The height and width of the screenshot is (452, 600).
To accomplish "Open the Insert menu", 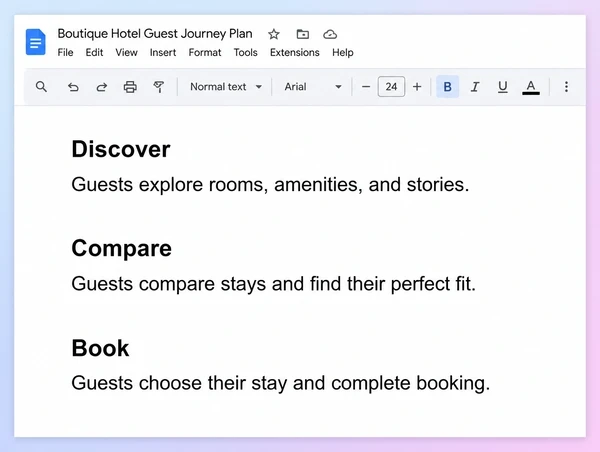I will point(163,52).
